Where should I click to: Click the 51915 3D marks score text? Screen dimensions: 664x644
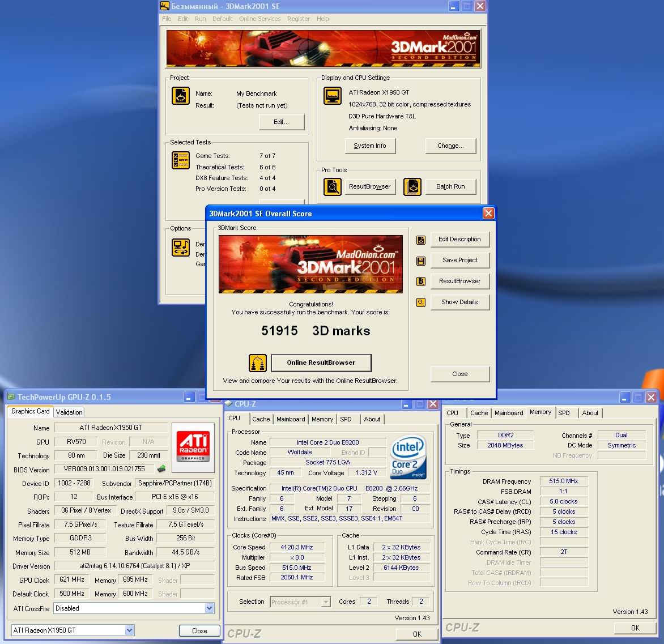(316, 331)
